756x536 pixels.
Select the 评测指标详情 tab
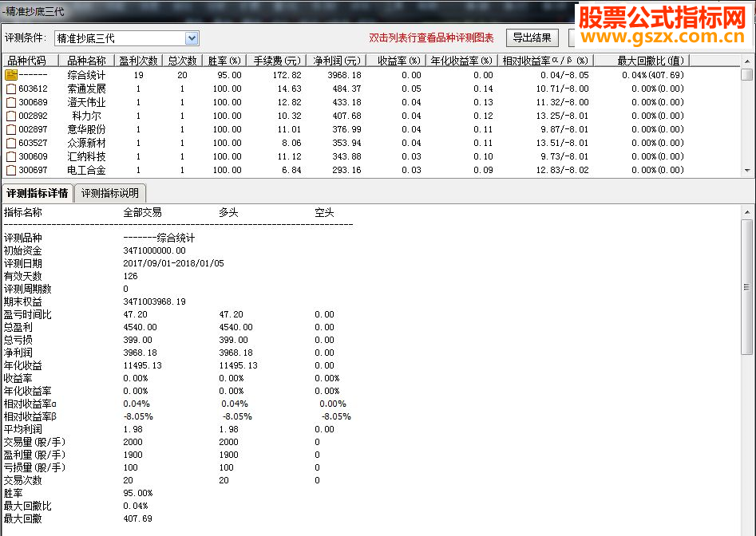tap(38, 193)
